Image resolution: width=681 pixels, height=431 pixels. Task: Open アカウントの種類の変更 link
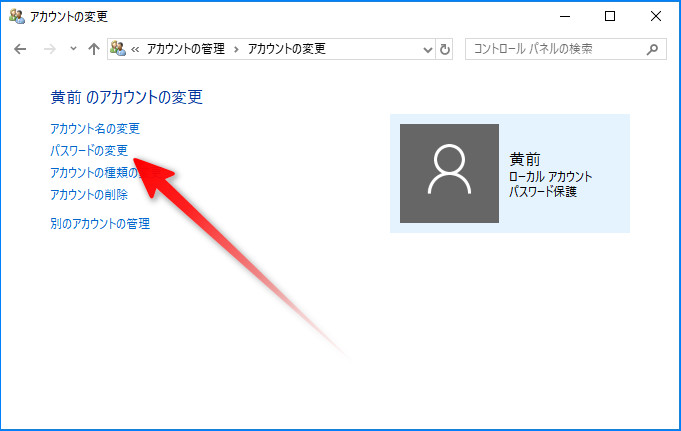tap(94, 172)
